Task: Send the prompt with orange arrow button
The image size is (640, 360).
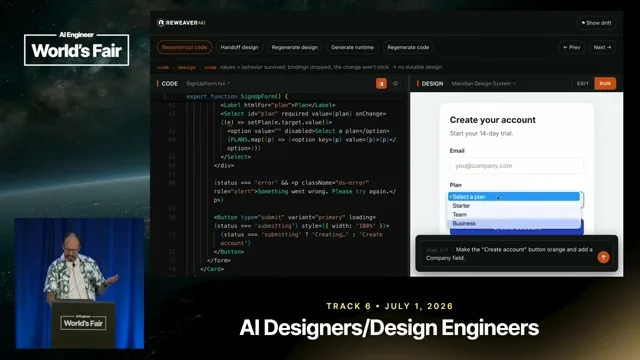Action: pyautogui.click(x=603, y=257)
